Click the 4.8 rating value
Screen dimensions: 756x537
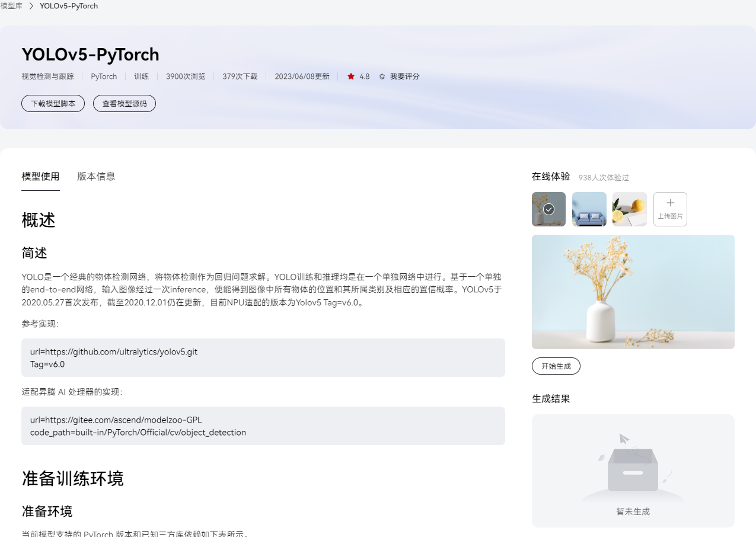pyautogui.click(x=365, y=76)
